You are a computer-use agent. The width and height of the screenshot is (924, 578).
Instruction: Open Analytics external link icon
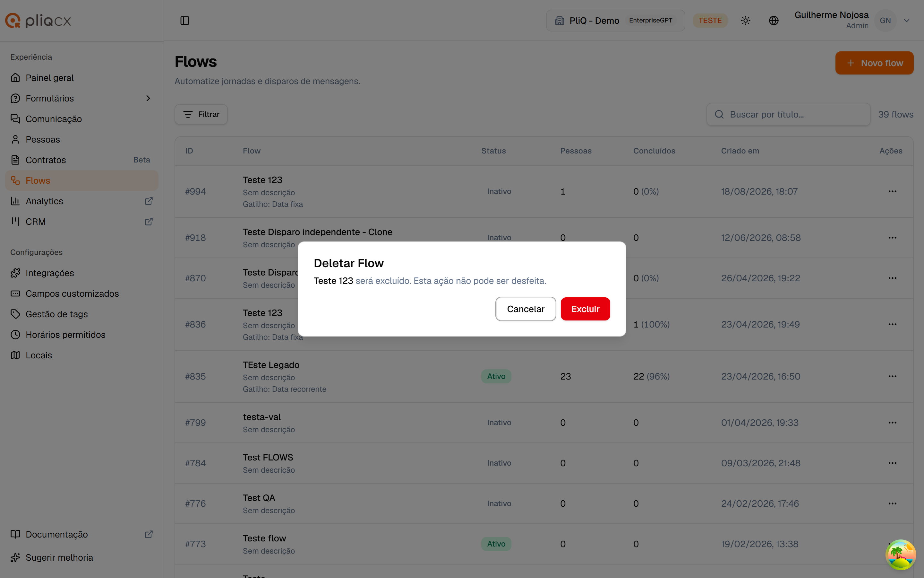pos(149,201)
